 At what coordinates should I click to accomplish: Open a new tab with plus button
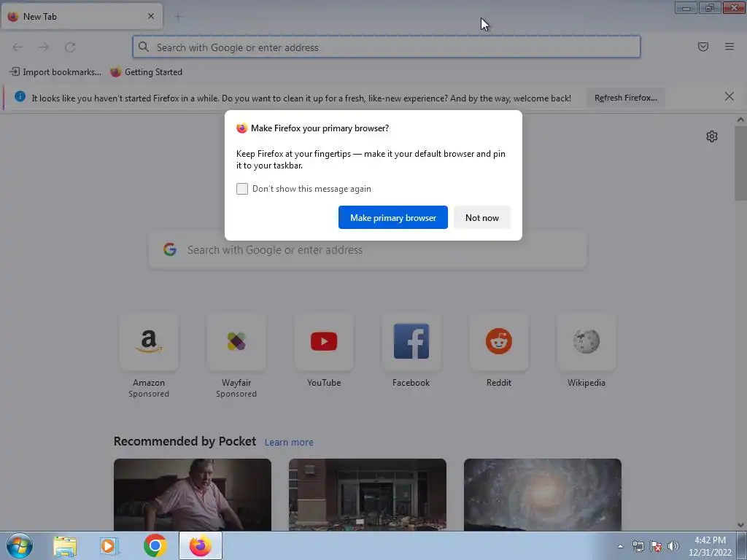pyautogui.click(x=178, y=17)
